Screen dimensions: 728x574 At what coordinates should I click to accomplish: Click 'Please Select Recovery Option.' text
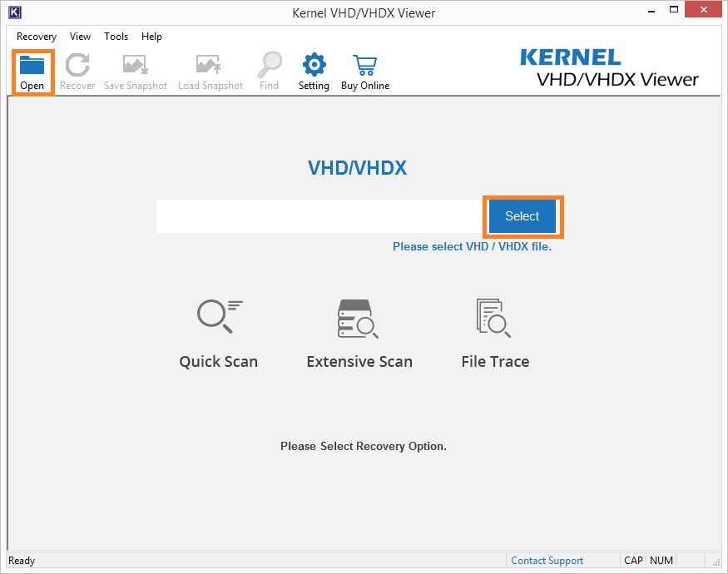pos(364,446)
